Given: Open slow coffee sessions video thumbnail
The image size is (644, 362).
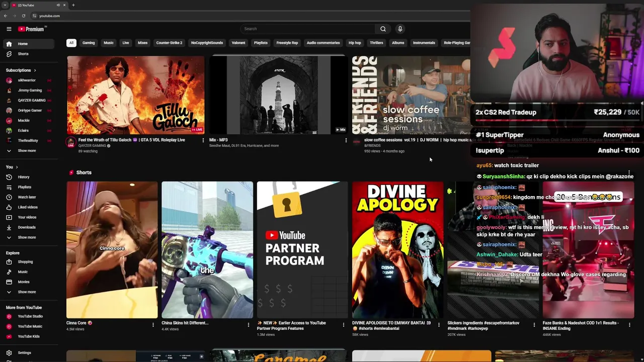Looking at the screenshot, I should click(x=411, y=95).
